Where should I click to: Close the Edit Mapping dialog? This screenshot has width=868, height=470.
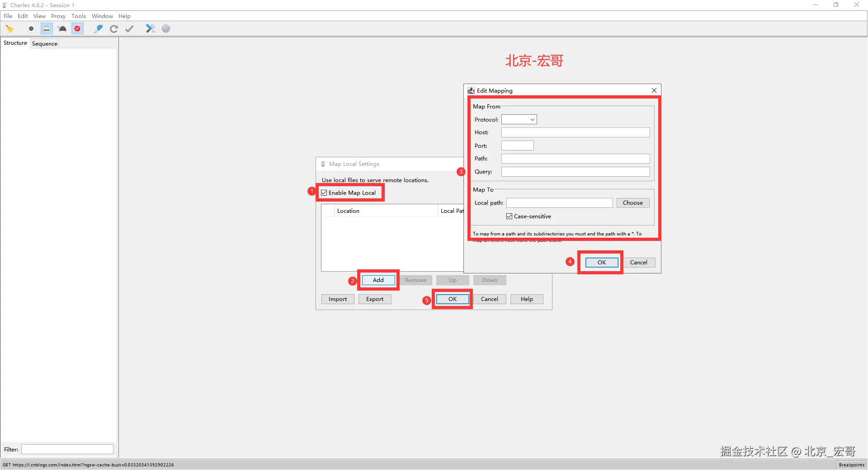click(654, 90)
